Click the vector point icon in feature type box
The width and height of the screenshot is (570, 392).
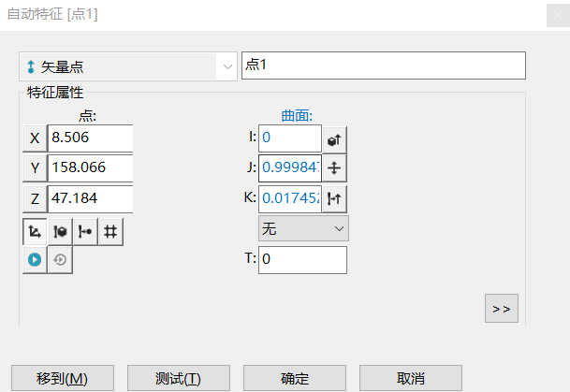point(31,66)
